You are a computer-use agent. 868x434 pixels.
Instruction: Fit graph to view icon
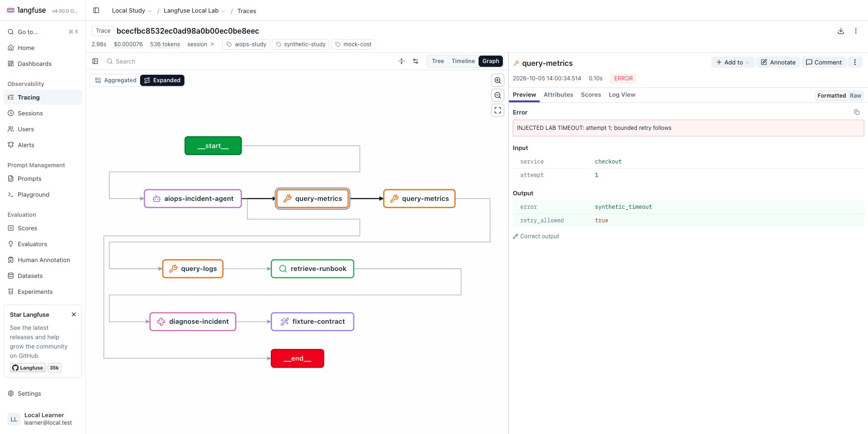click(498, 110)
